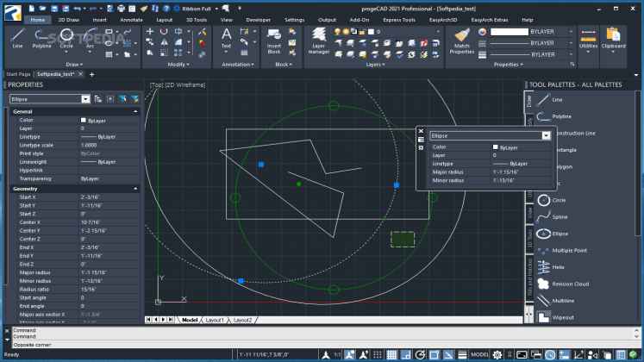Choose the Polyline draw tool
The width and height of the screenshot is (644, 362).
point(41,38)
